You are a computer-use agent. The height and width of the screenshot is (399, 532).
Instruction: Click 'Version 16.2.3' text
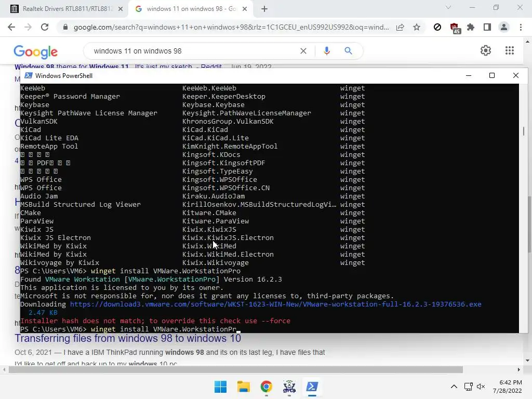point(253,279)
